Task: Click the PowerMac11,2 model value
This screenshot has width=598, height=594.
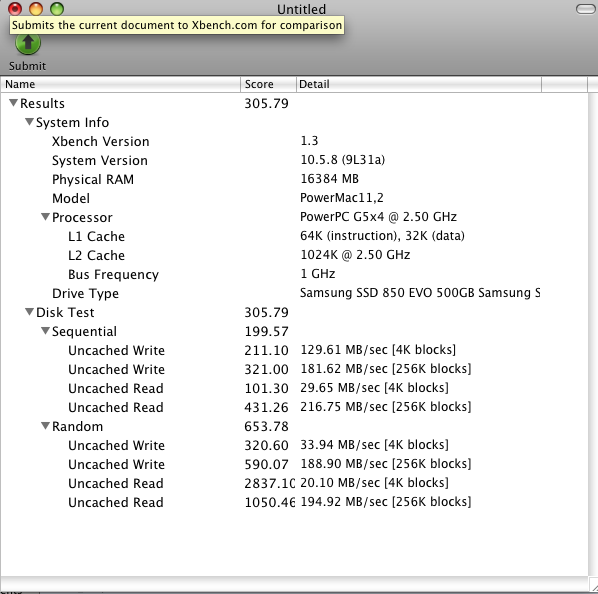Action: (x=342, y=198)
